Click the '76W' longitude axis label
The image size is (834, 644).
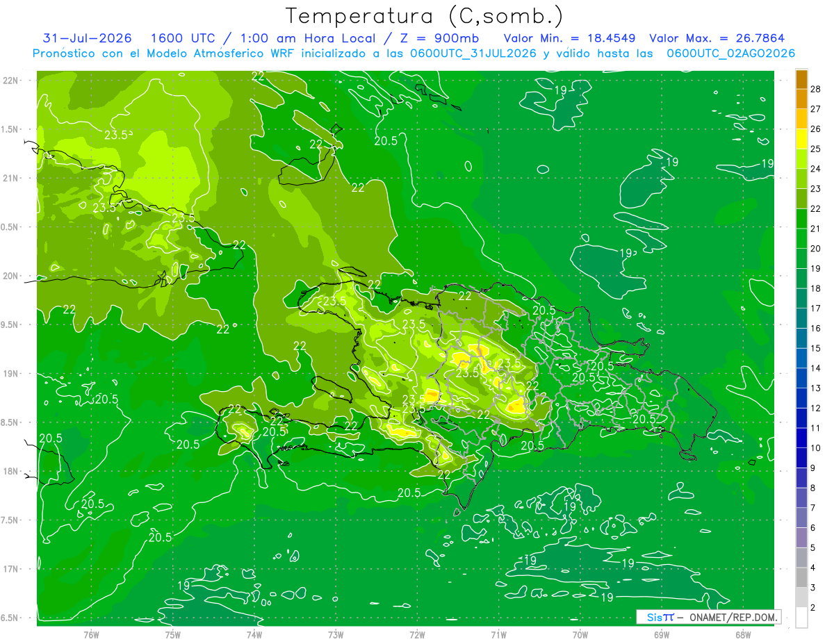(91, 634)
